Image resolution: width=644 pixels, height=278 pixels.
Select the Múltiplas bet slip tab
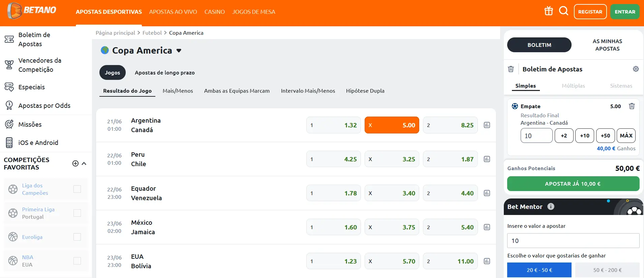coord(573,86)
